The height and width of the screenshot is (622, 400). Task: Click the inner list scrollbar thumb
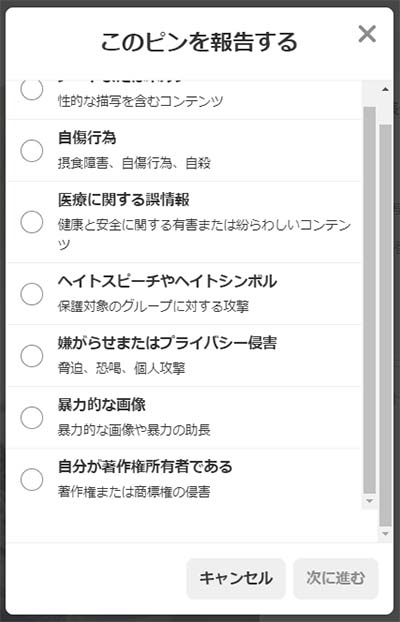[370, 300]
